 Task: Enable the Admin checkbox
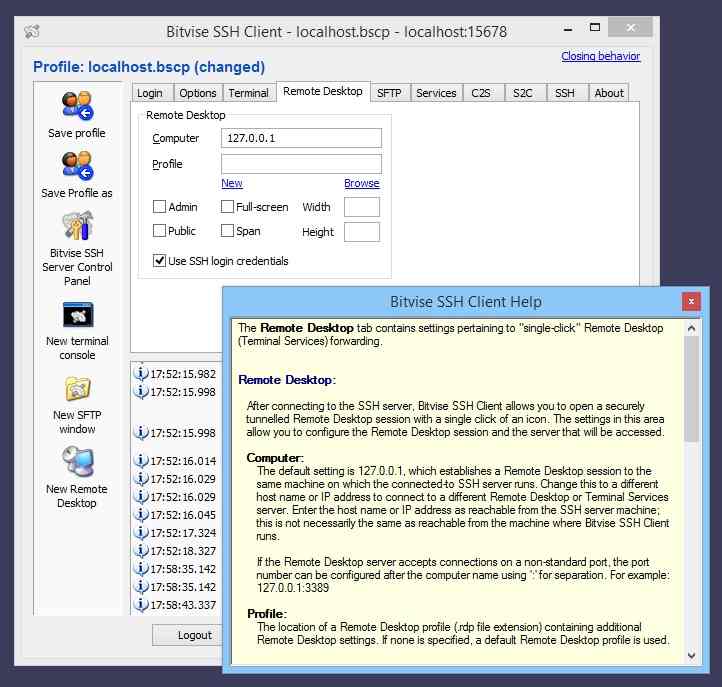[x=159, y=207]
